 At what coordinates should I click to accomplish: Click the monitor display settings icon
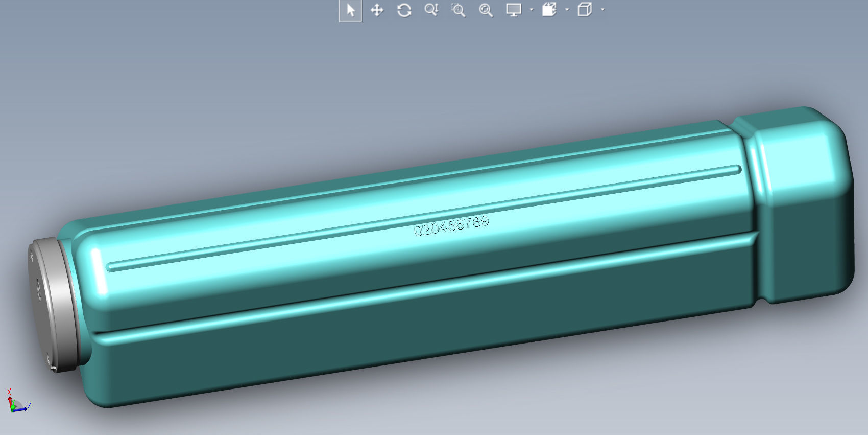(514, 10)
